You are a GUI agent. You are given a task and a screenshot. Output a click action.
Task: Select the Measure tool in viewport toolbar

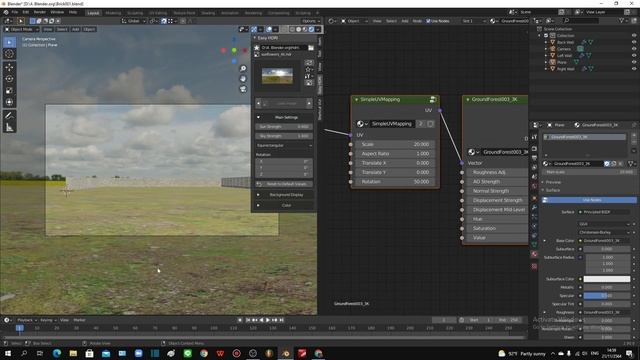pyautogui.click(x=9, y=127)
